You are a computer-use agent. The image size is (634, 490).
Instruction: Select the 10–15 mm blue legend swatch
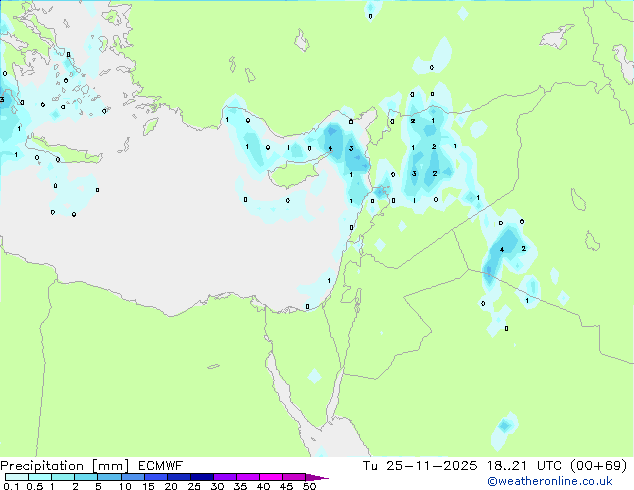pyautogui.click(x=132, y=477)
